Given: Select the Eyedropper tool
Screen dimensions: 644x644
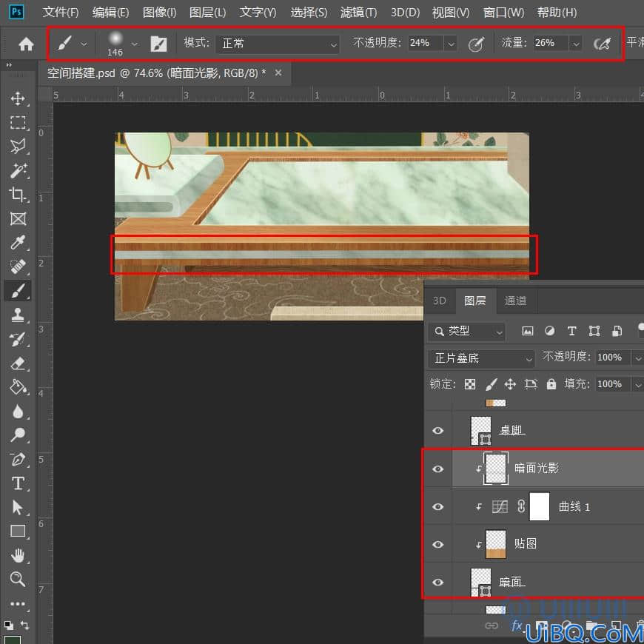Looking at the screenshot, I should (18, 242).
